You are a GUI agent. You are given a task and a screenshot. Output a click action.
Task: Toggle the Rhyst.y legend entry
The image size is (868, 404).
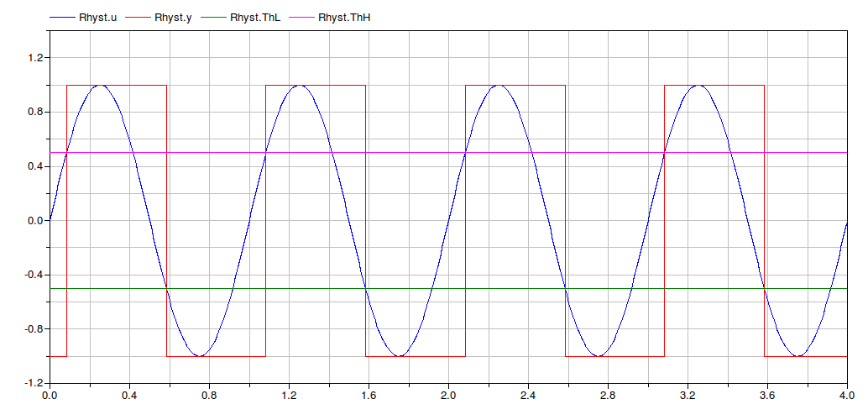tap(173, 16)
